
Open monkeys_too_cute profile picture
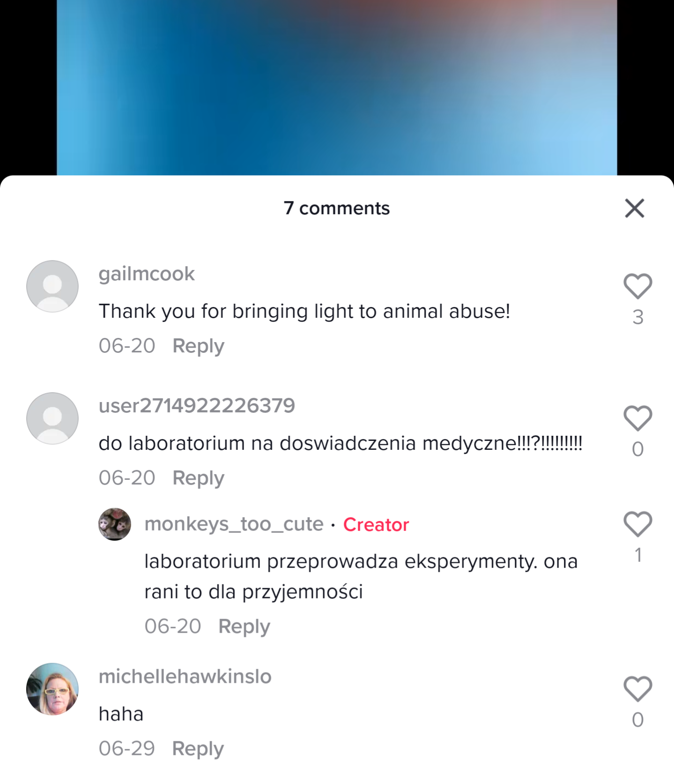[115, 524]
